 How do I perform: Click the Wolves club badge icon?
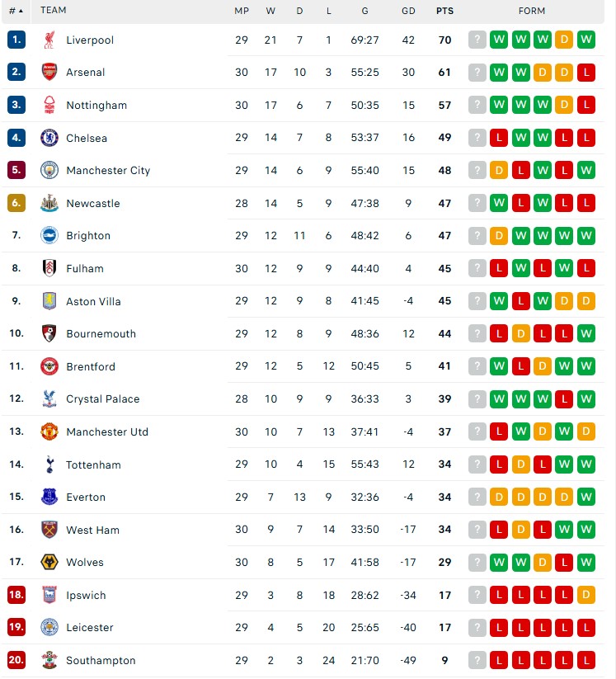49,562
